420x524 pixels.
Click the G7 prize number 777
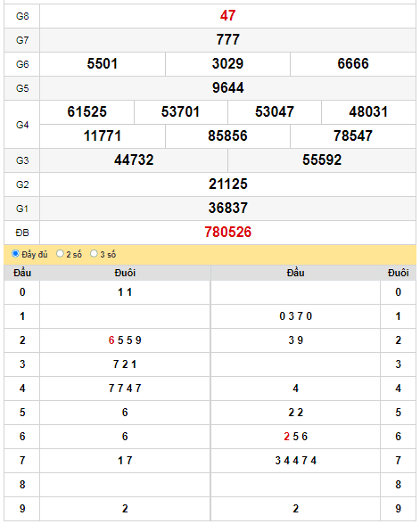(227, 40)
